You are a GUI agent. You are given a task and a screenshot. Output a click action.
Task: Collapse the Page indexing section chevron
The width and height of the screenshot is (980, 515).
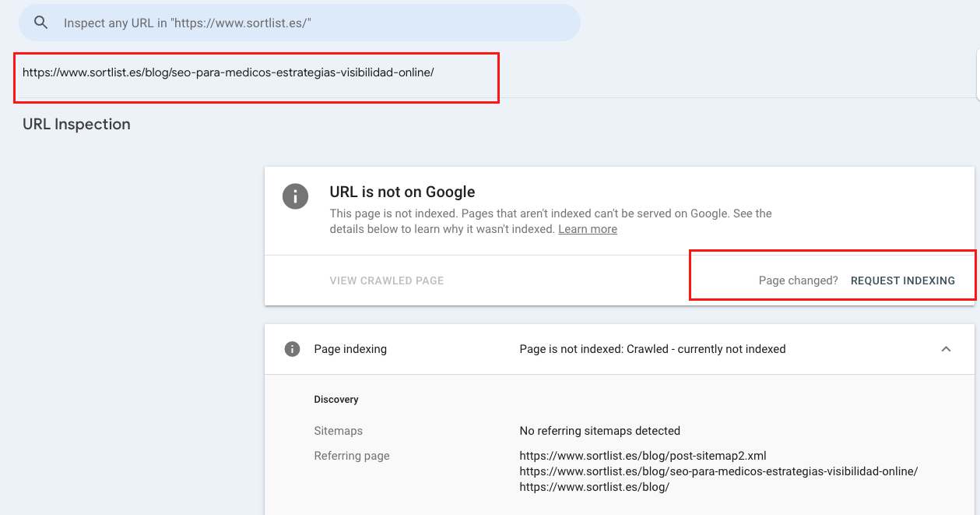(x=946, y=349)
